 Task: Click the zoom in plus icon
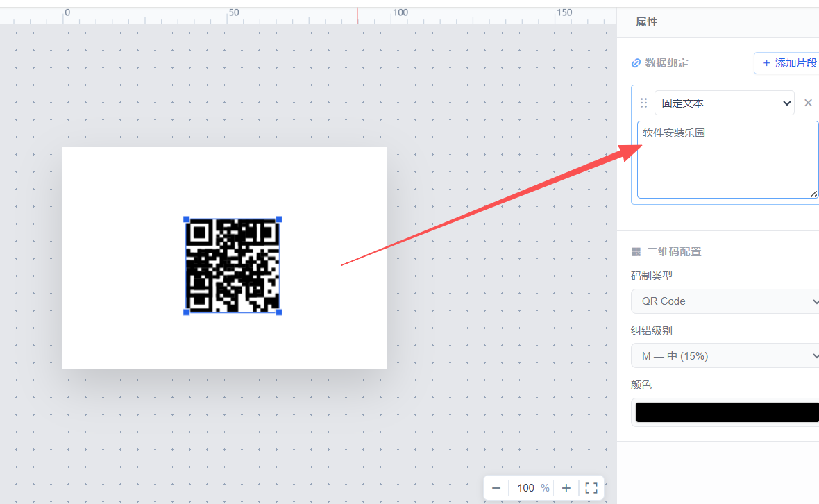click(x=566, y=488)
